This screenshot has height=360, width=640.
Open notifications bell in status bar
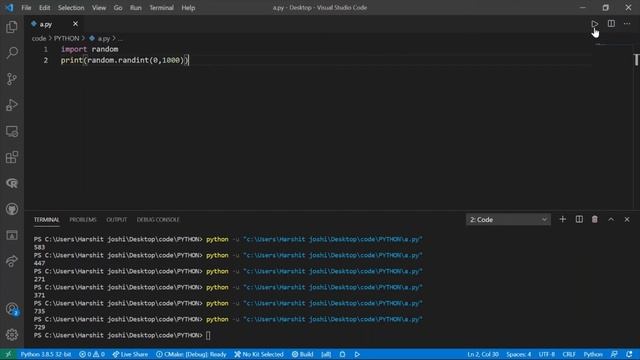pos(629,354)
